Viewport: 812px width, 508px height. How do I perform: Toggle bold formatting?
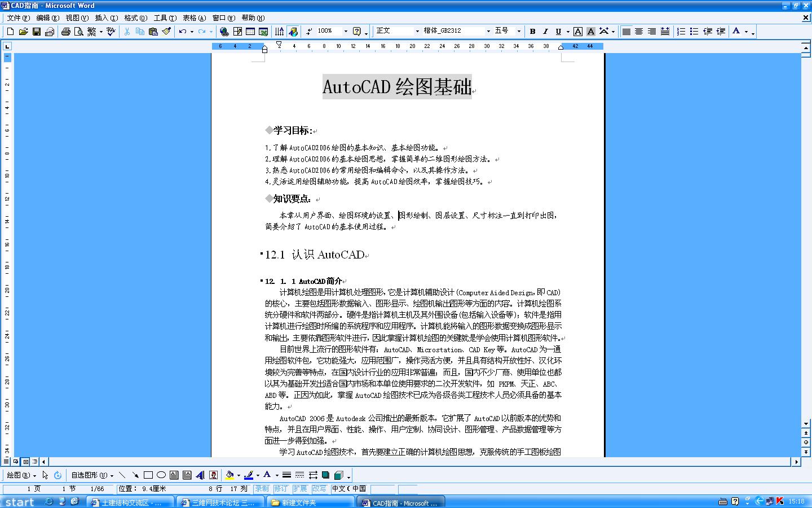[532, 32]
